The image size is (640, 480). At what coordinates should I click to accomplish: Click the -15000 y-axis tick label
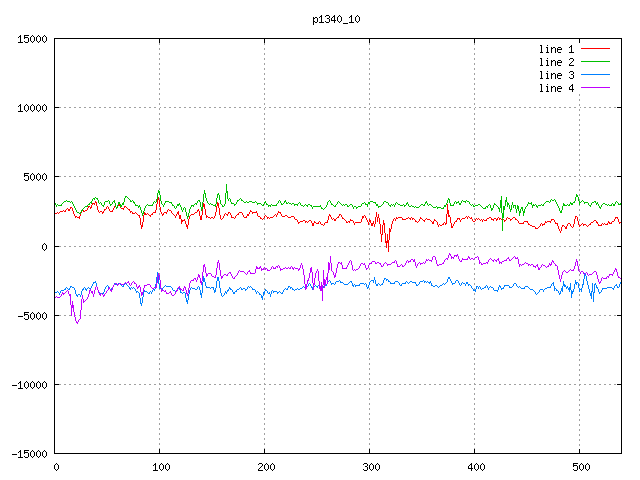point(29,453)
